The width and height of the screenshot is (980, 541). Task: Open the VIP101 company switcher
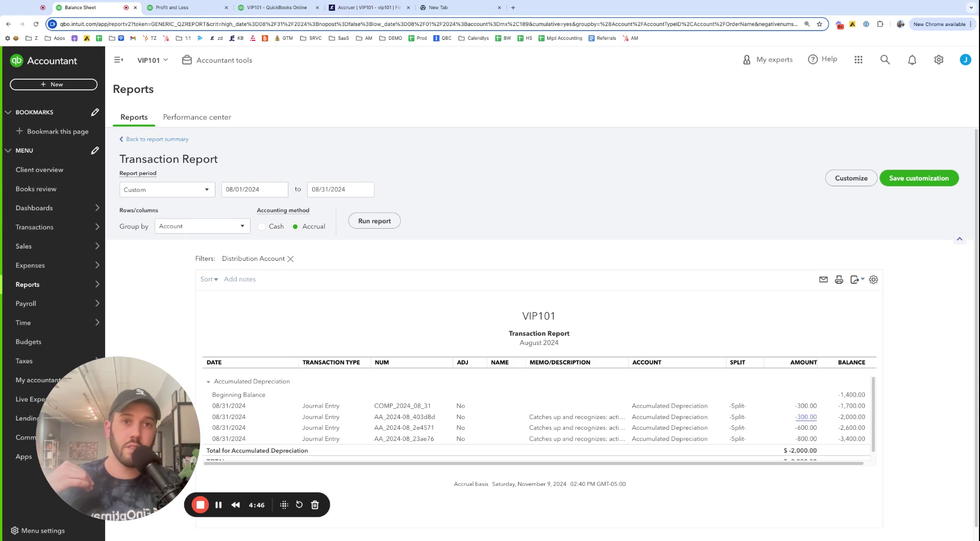[153, 60]
